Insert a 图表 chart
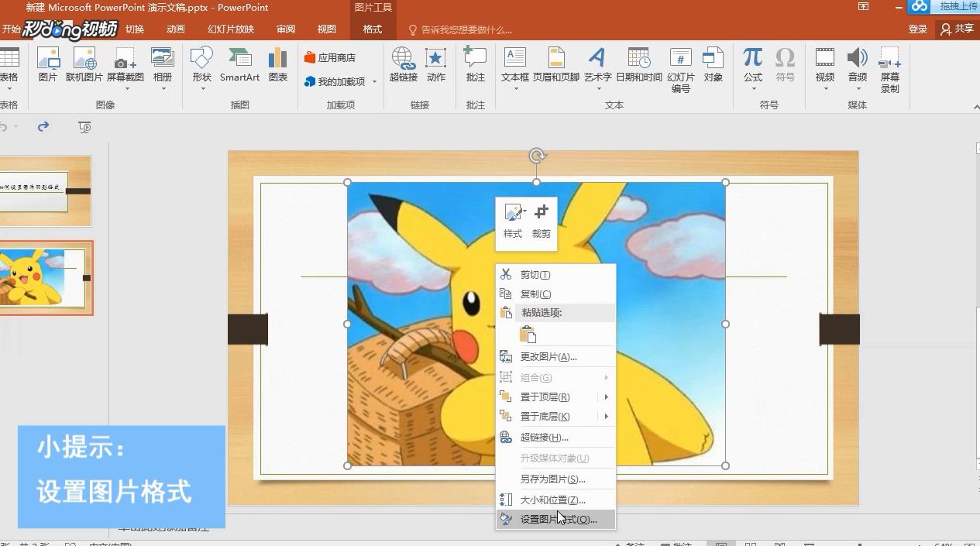 point(278,65)
